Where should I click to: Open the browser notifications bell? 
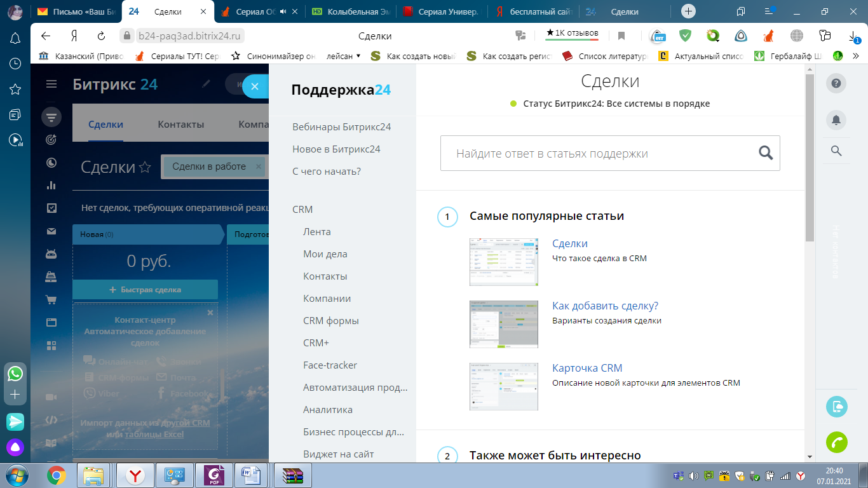coord(15,38)
